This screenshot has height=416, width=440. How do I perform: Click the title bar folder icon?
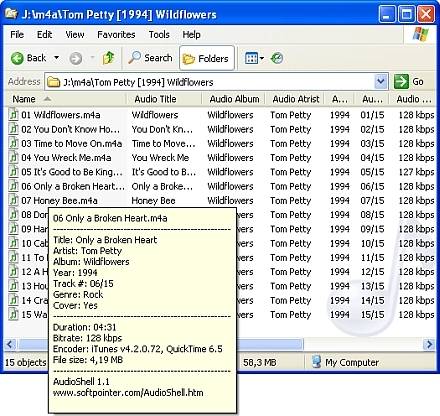click(x=11, y=14)
